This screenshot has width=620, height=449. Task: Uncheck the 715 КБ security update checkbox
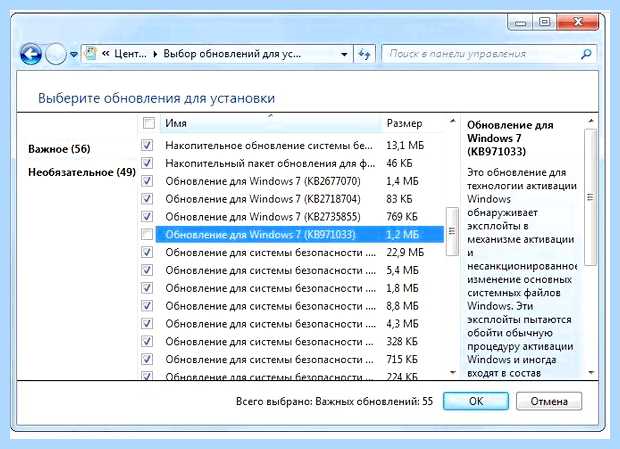pyautogui.click(x=147, y=359)
